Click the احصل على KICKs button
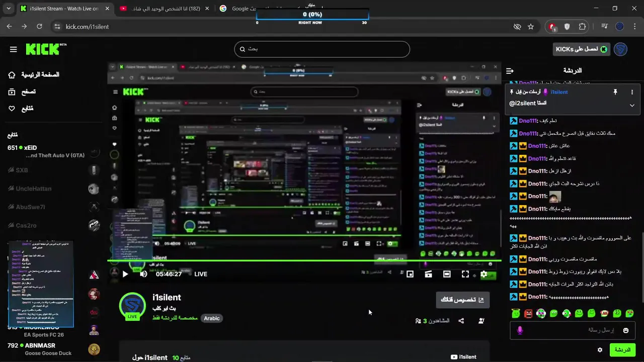The image size is (644, 362). (582, 49)
